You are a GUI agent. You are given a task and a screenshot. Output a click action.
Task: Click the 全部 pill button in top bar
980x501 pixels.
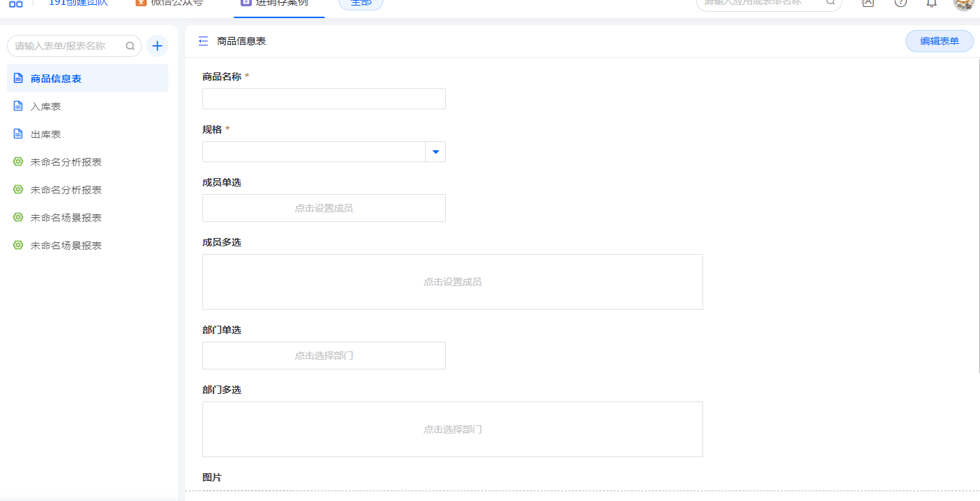(x=360, y=3)
